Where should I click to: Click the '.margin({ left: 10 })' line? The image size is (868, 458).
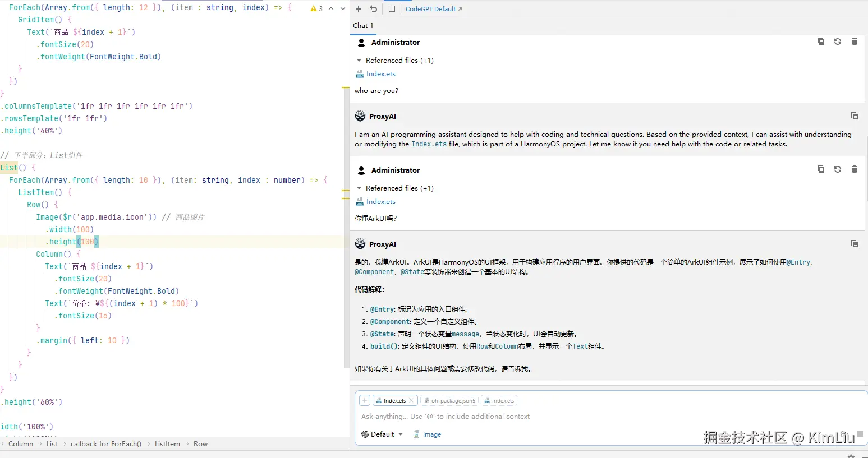(x=83, y=341)
